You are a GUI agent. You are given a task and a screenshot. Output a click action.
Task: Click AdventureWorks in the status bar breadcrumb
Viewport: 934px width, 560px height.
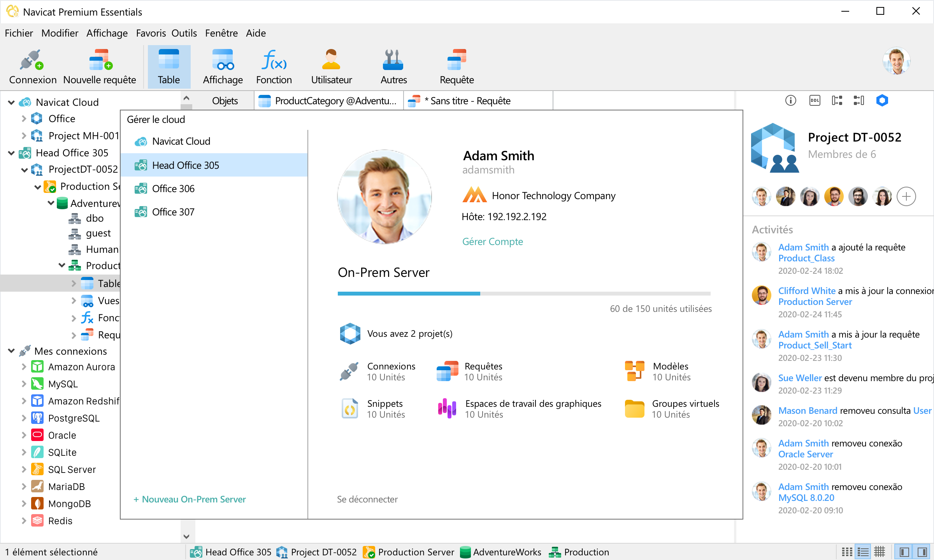point(500,552)
